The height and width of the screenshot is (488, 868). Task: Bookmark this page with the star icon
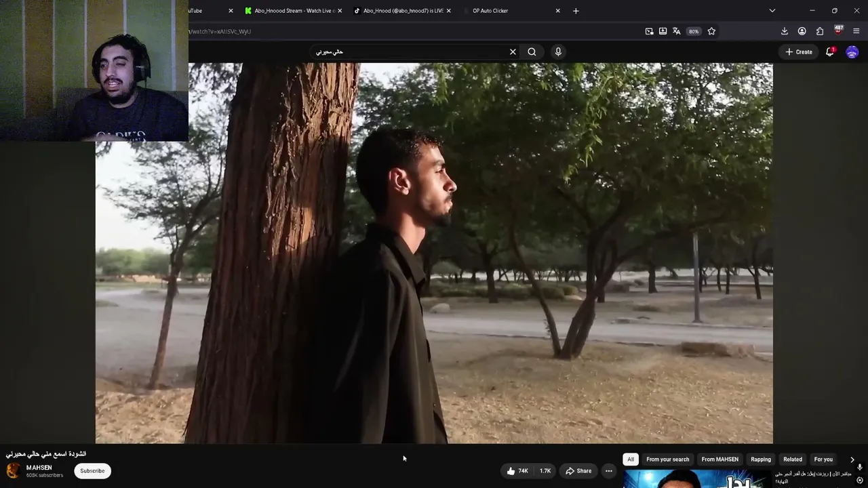coord(711,31)
